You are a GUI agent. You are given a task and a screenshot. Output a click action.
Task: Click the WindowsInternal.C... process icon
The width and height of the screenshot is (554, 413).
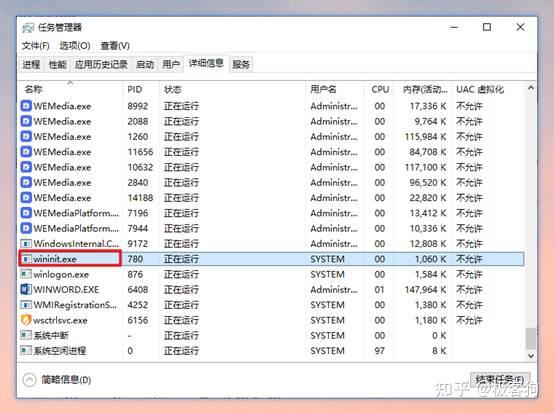point(26,243)
